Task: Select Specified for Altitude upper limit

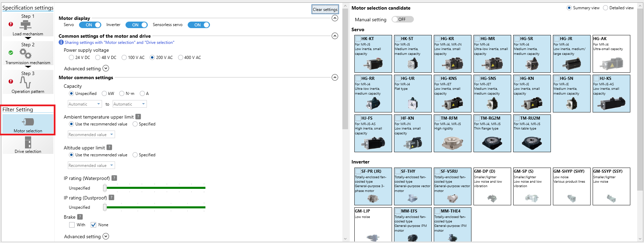Action: tap(135, 155)
